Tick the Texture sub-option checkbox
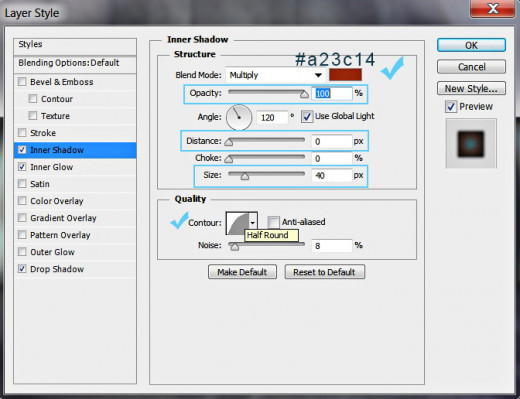 pos(33,116)
